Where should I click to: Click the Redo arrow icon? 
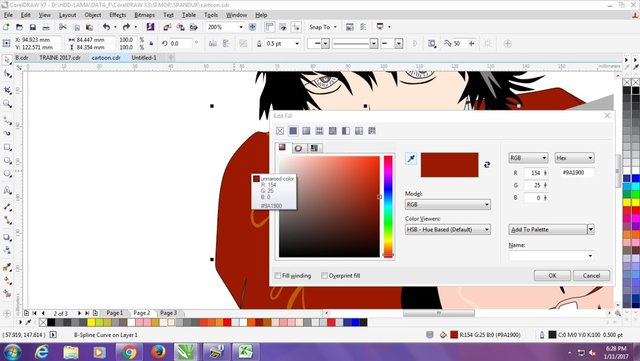(x=126, y=27)
